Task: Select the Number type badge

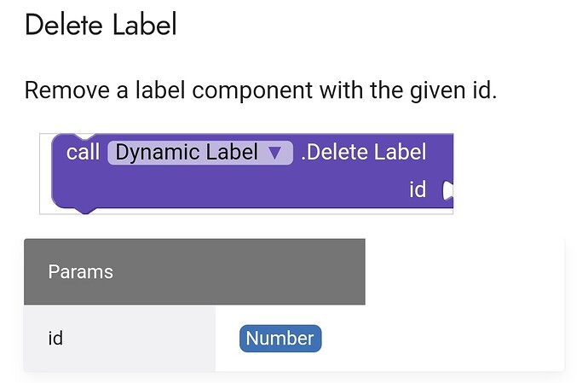Action: (x=280, y=339)
